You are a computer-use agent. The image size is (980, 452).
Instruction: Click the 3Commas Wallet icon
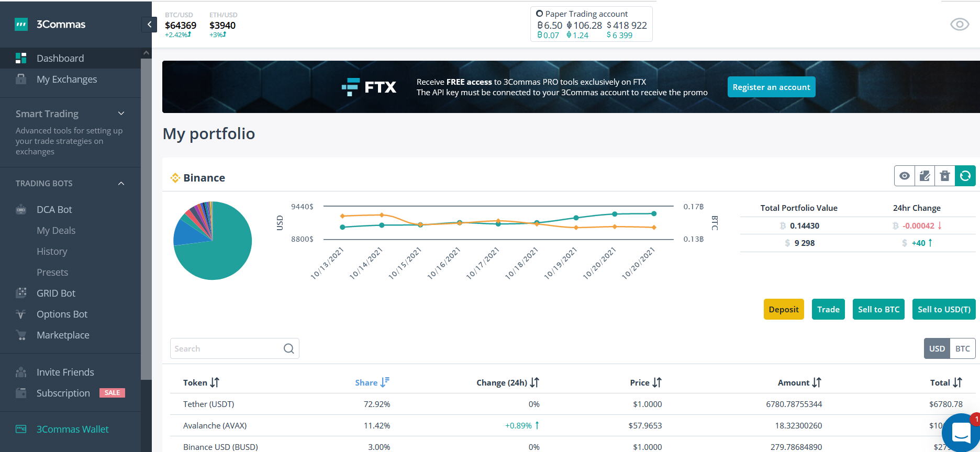[21, 429]
